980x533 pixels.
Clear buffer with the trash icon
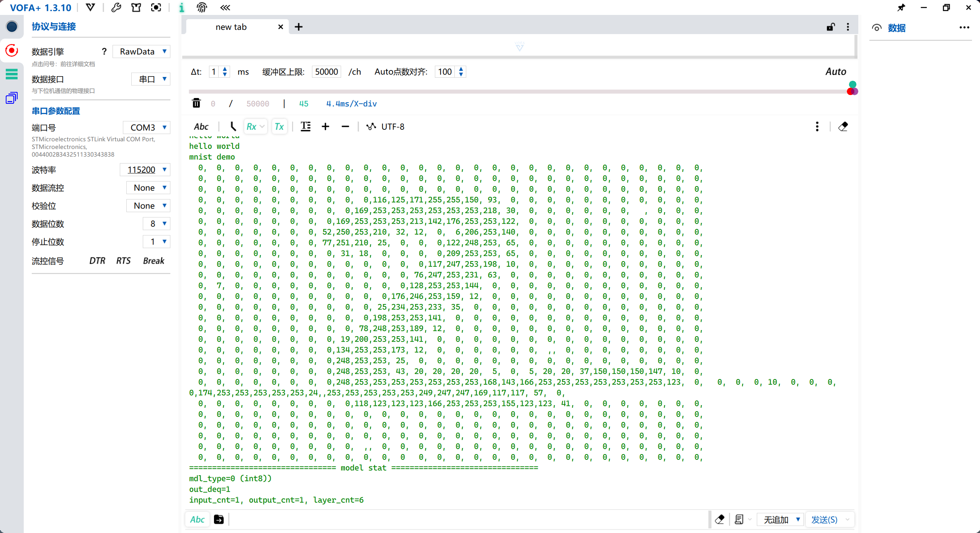pos(196,103)
